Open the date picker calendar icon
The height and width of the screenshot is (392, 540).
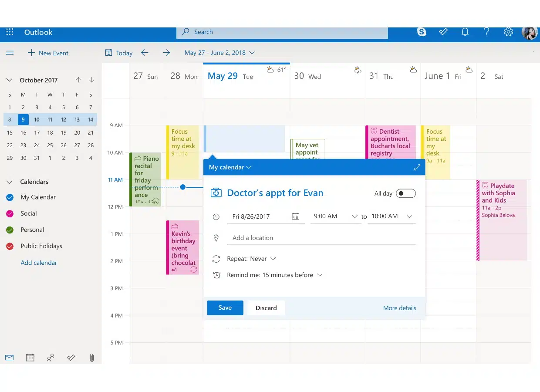point(295,216)
